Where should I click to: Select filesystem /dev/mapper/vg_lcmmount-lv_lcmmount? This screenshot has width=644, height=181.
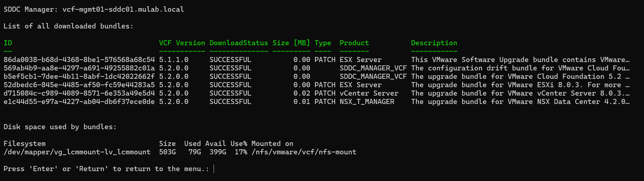[77, 152]
